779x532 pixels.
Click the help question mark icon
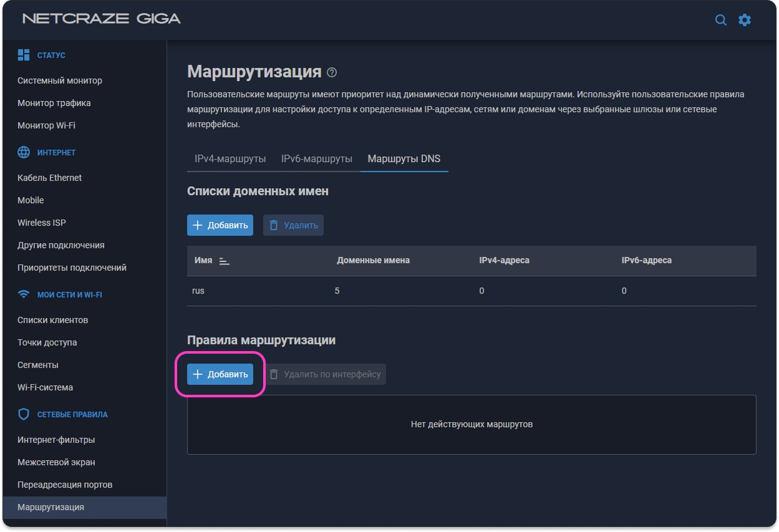pos(332,72)
